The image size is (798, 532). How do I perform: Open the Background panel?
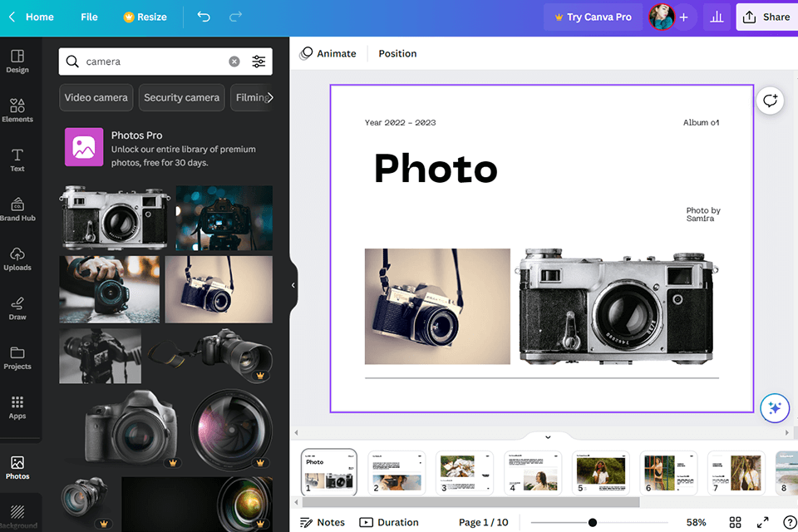(17, 516)
